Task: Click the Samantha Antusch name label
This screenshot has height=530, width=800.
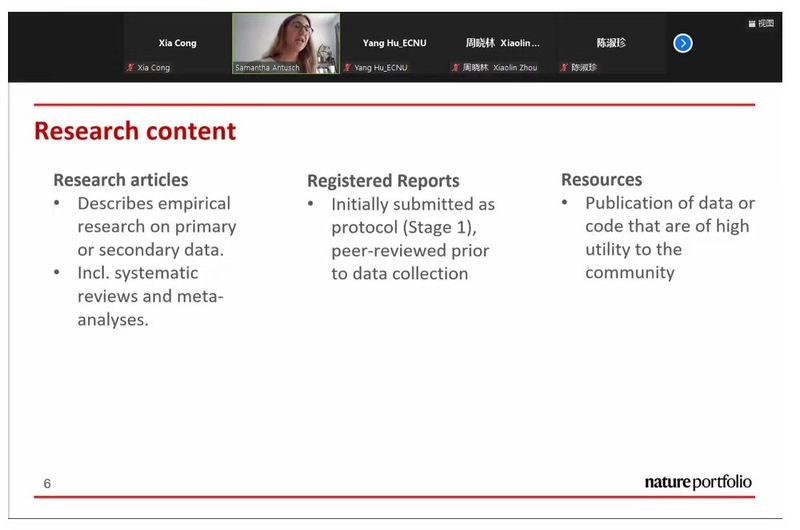Action: point(267,68)
